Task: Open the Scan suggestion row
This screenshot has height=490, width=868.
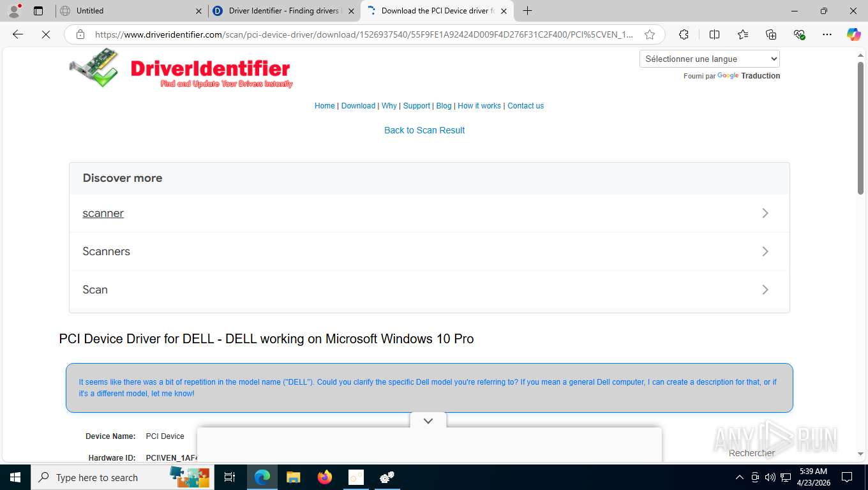Action: coord(429,290)
